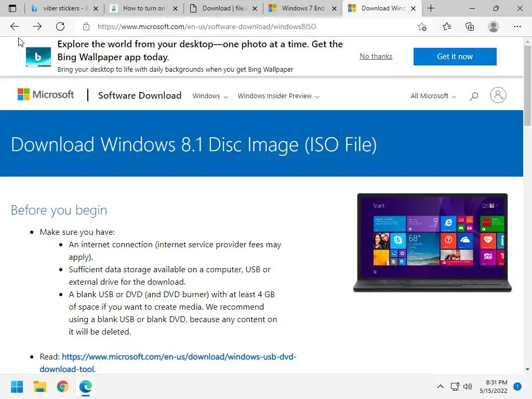Open the clock and date 8:31 PM

tap(494, 387)
